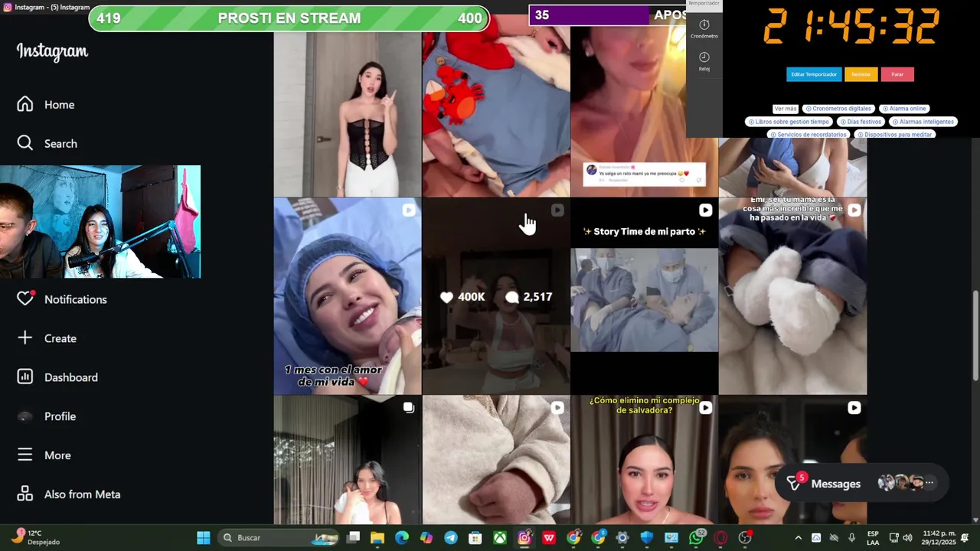Open Instagram Home from the sidebar
Image resolution: width=980 pixels, height=551 pixels.
tap(46, 105)
